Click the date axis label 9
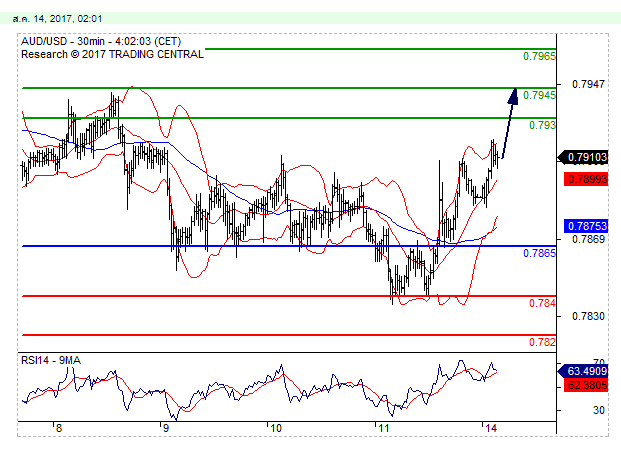Image resolution: width=621 pixels, height=461 pixels. point(166,428)
